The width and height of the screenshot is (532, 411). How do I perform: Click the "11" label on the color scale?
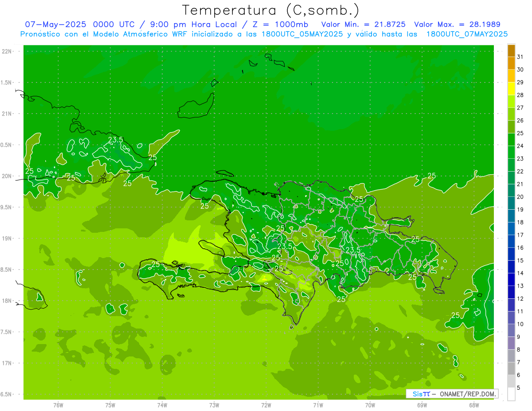click(x=520, y=311)
